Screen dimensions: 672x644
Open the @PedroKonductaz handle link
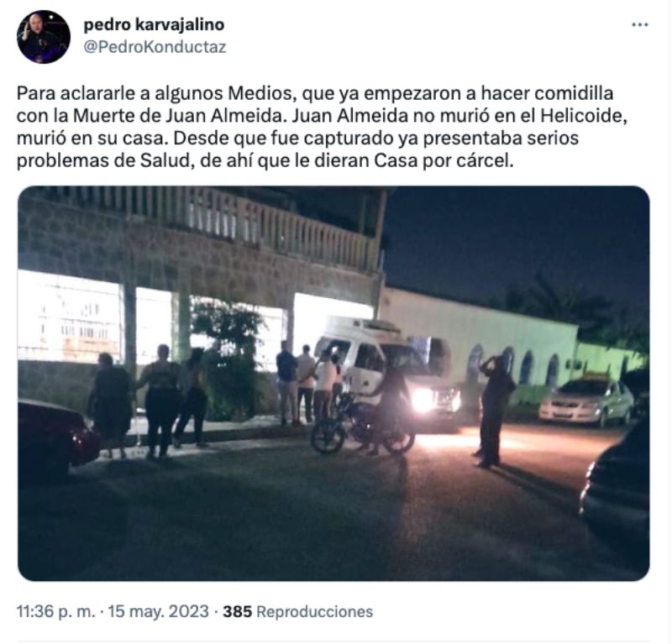coord(155,47)
